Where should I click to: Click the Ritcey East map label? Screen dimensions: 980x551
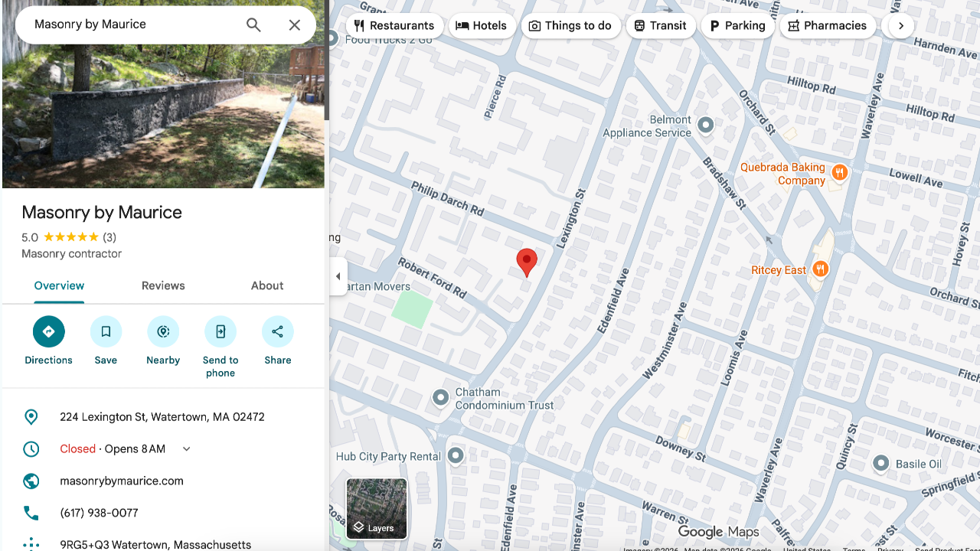[x=779, y=270]
